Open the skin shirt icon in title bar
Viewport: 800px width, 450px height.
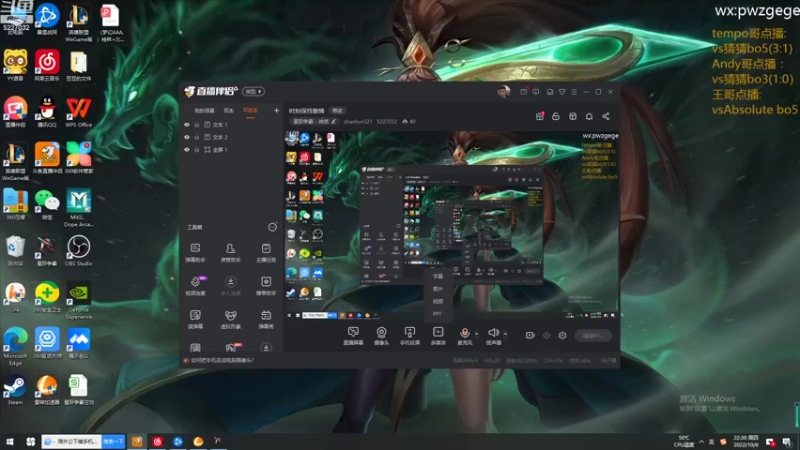(562, 92)
